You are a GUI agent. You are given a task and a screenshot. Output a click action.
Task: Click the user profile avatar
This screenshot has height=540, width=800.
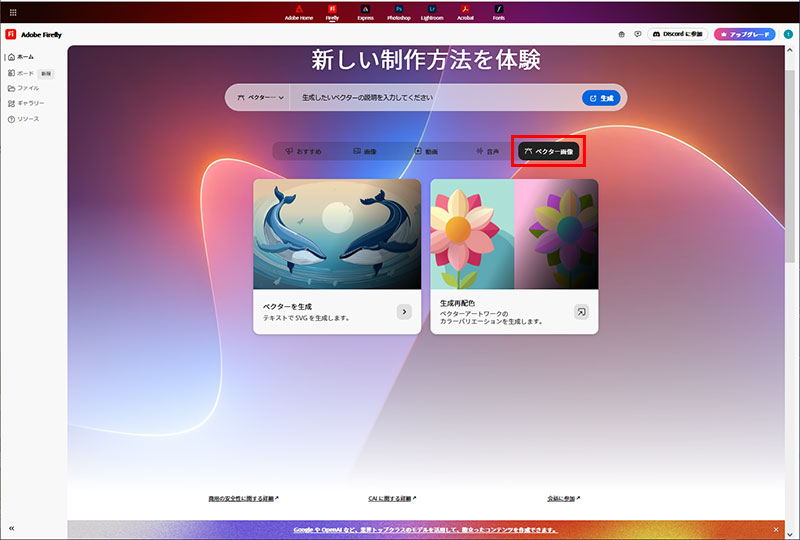(x=787, y=34)
